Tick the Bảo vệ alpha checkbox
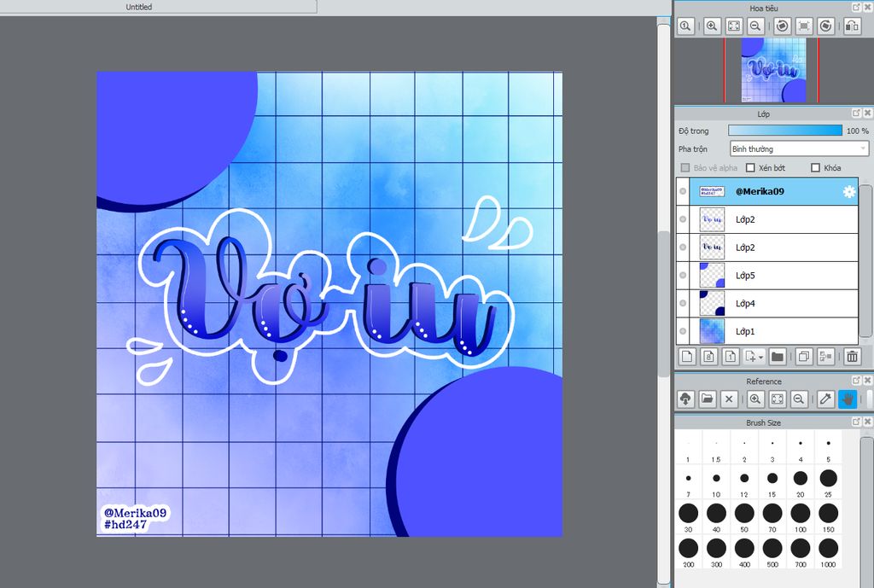The width and height of the screenshot is (874, 588). click(x=685, y=168)
